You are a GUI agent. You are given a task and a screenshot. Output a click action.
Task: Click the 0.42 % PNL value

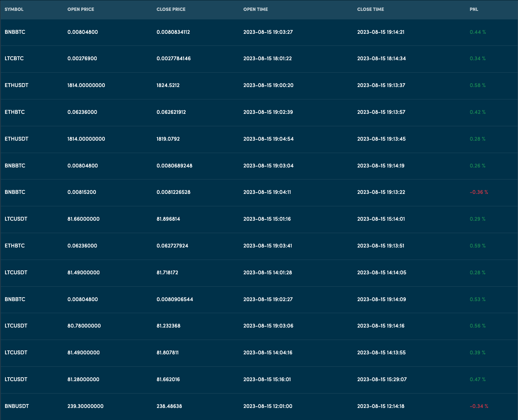478,112
